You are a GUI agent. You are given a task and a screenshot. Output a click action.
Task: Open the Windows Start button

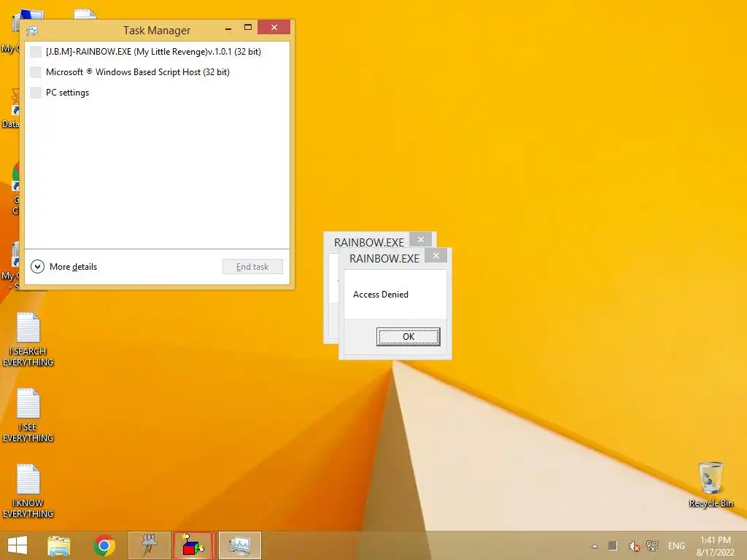[x=18, y=545]
